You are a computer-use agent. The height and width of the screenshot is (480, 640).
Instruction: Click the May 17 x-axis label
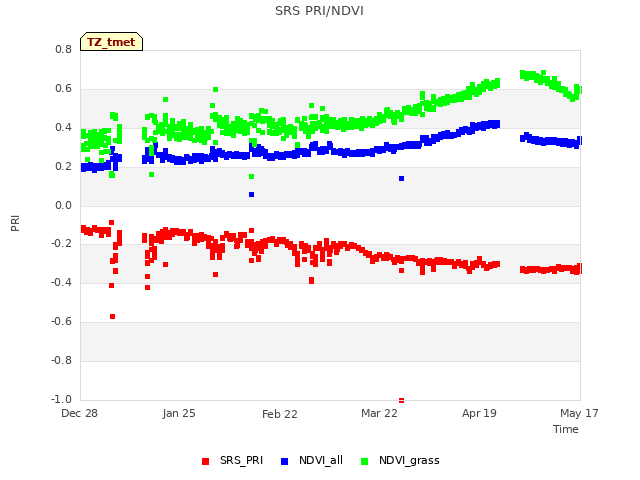(x=579, y=413)
